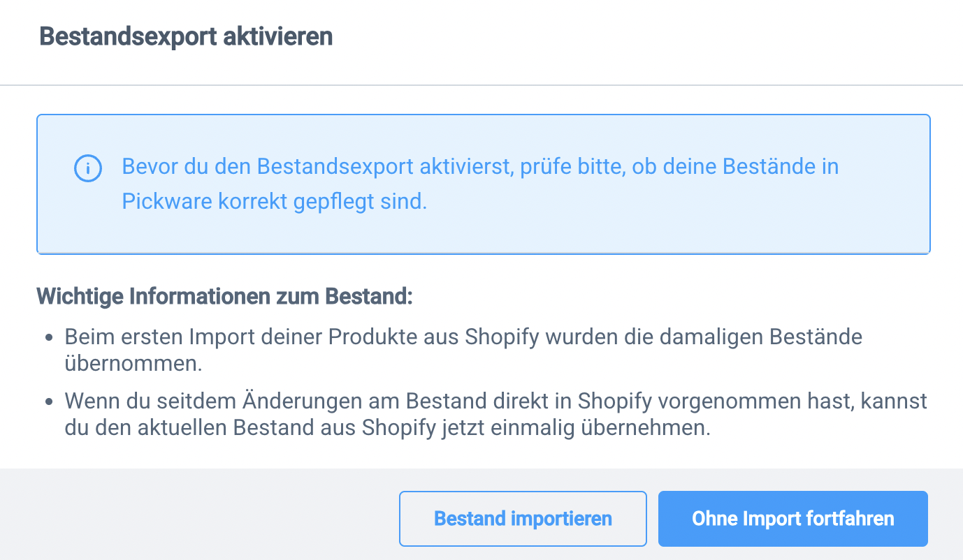This screenshot has height=560, width=963.
Task: Click the 'Bestandsexport aktivieren' dialog title
Action: [187, 36]
